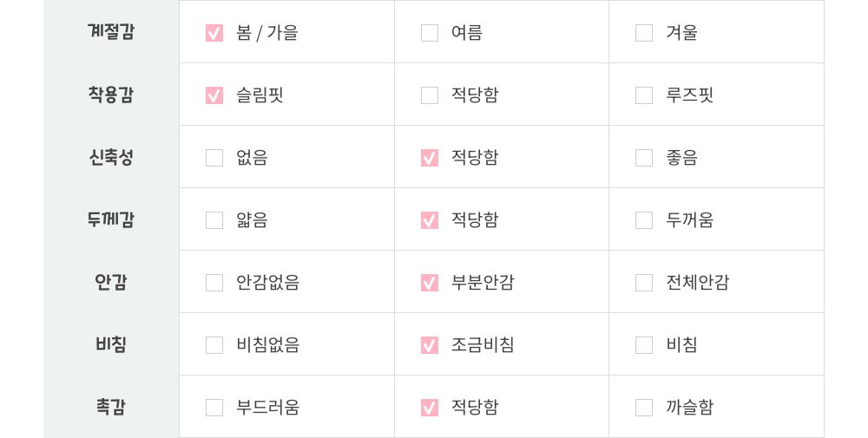This screenshot has width=868, height=438.
Task: Check the 겨울 checkbox
Action: click(x=644, y=33)
